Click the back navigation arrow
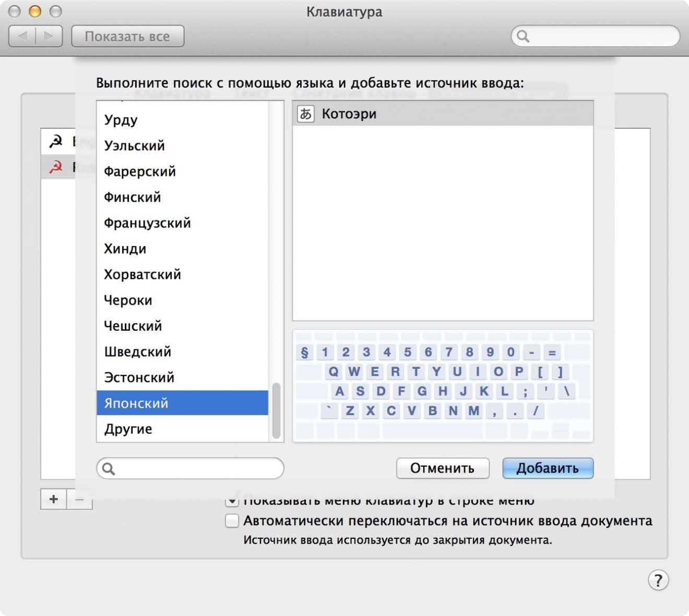Image resolution: width=689 pixels, height=616 pixels. click(22, 36)
